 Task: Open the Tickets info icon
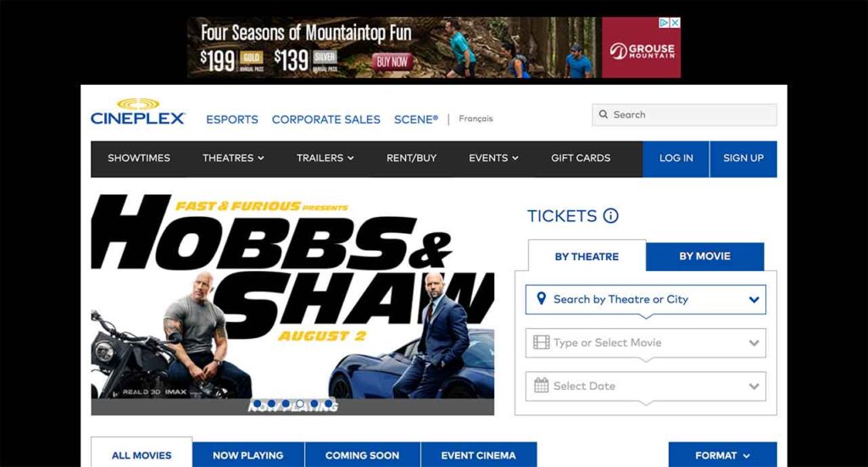[610, 216]
